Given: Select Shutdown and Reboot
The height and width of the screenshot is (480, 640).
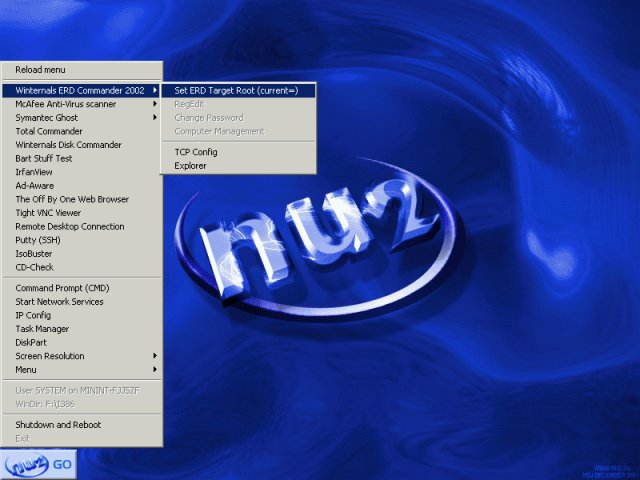Looking at the screenshot, I should [x=82, y=425].
